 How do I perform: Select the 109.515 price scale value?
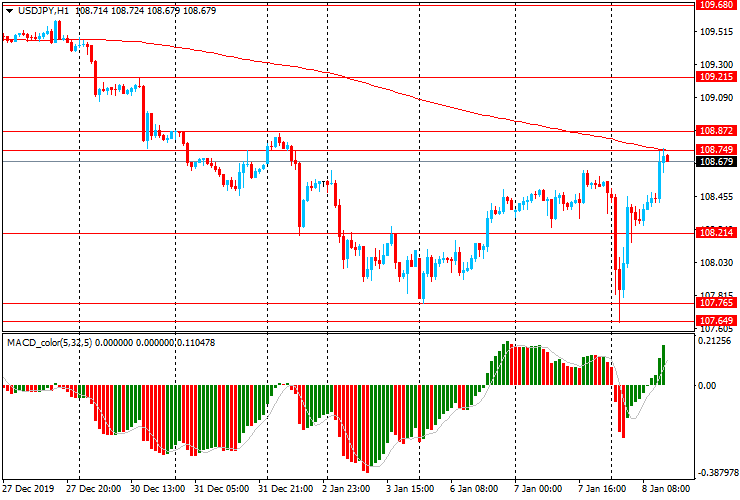tap(716, 32)
